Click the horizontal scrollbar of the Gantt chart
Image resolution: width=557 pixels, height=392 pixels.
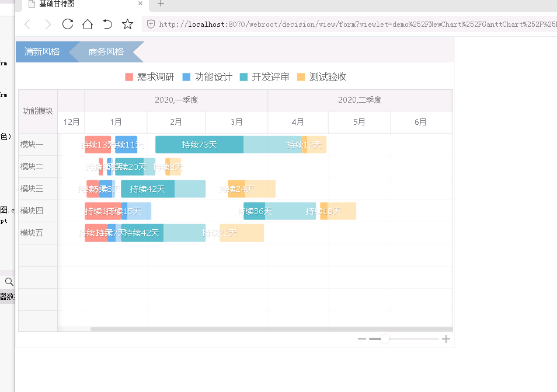coord(271,329)
